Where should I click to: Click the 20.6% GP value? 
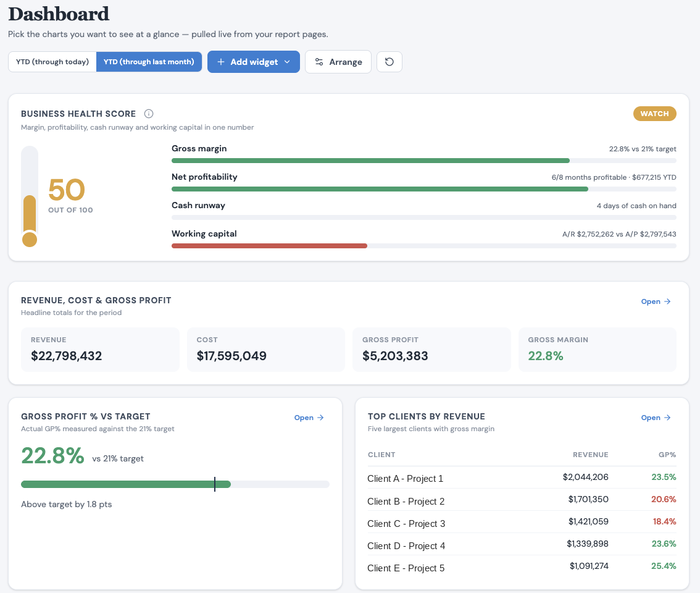click(x=664, y=499)
